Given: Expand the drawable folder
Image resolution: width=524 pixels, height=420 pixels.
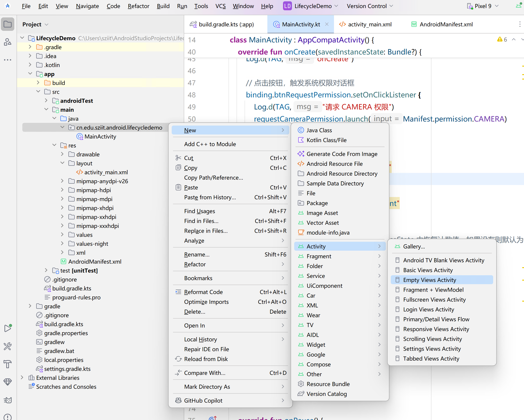Looking at the screenshot, I should pos(62,154).
